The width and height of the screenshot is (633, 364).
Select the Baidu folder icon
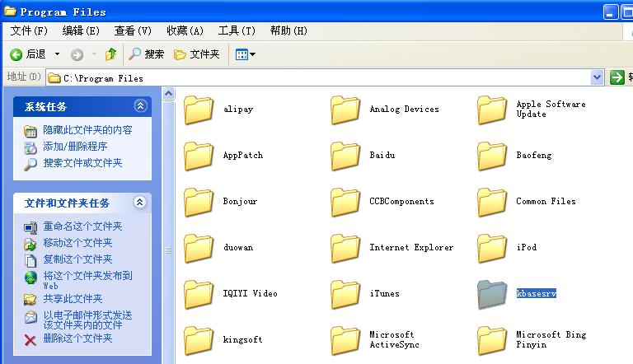345,156
